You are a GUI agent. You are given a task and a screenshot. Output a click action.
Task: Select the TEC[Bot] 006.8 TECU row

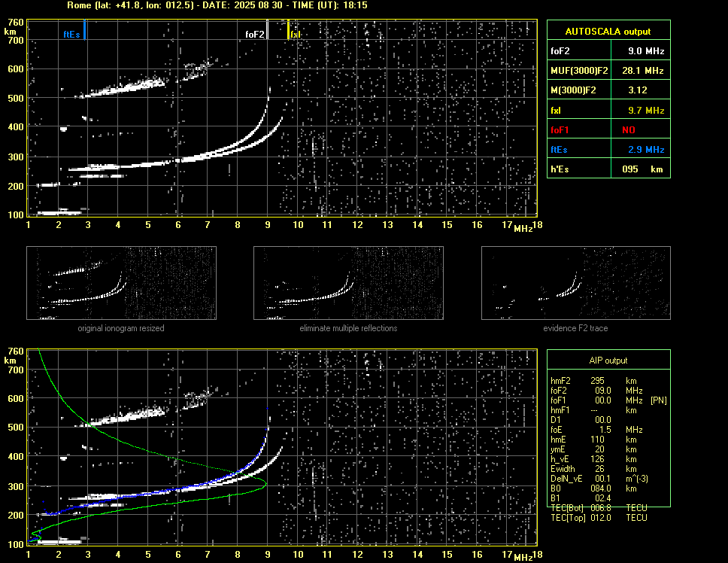[x=599, y=508]
